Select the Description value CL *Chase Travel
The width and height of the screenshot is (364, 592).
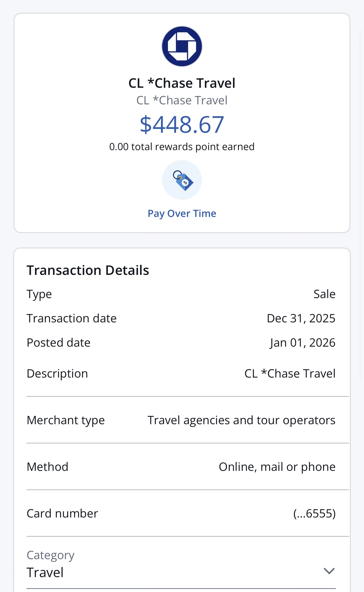click(290, 374)
